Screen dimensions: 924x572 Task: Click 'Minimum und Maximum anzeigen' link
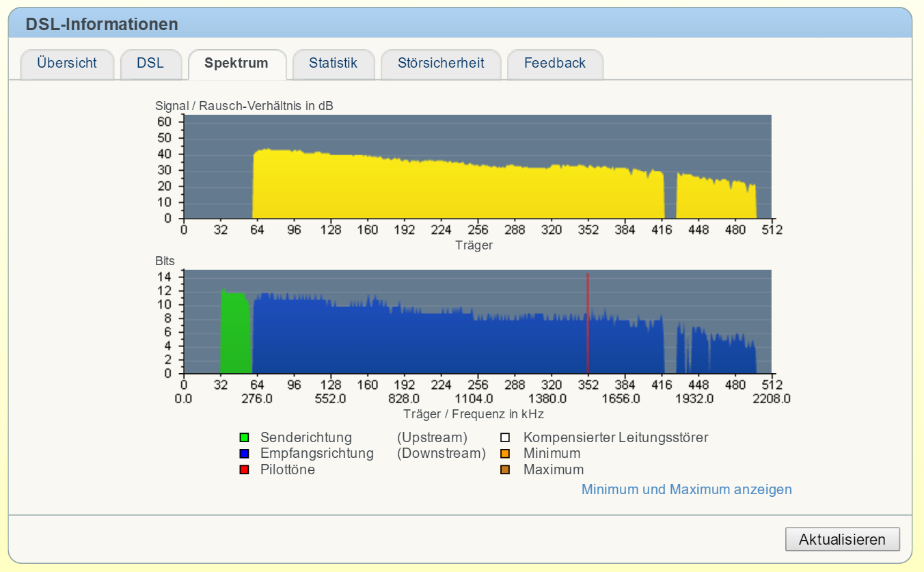[686, 489]
